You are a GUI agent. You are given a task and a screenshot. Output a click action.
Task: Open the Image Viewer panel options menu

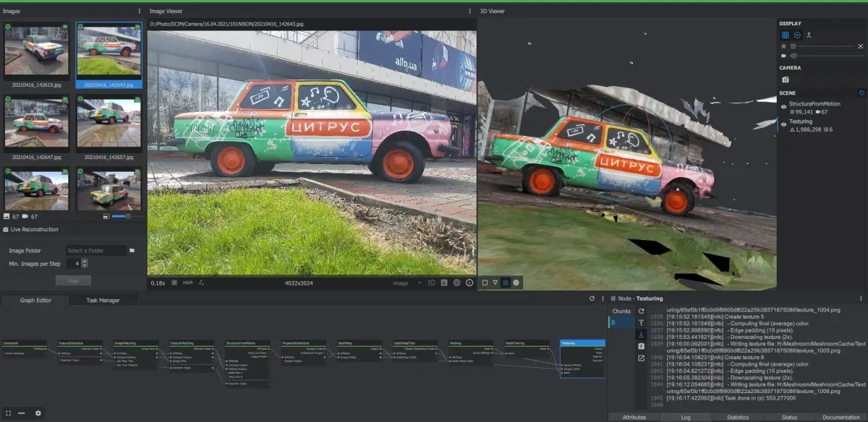[470, 11]
